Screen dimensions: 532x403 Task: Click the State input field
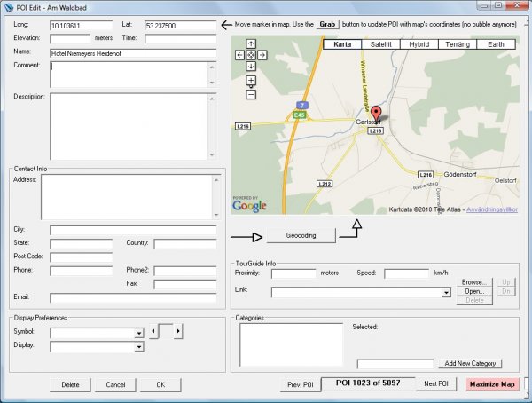click(81, 243)
